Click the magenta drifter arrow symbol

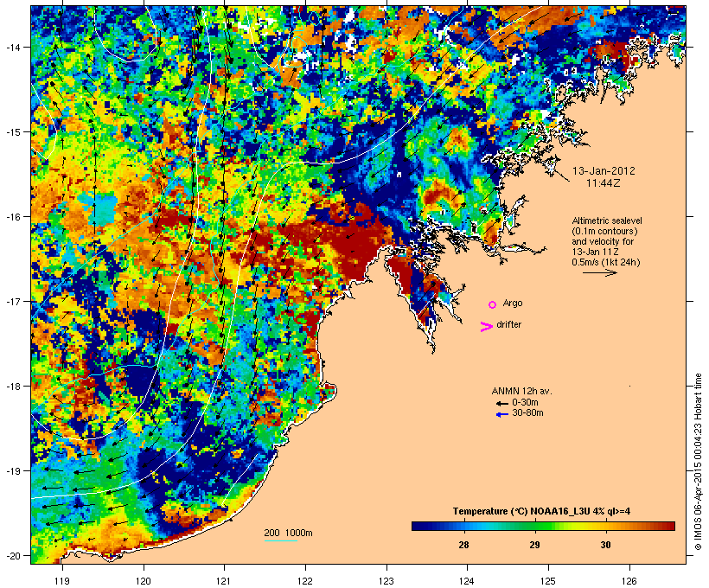click(x=486, y=327)
